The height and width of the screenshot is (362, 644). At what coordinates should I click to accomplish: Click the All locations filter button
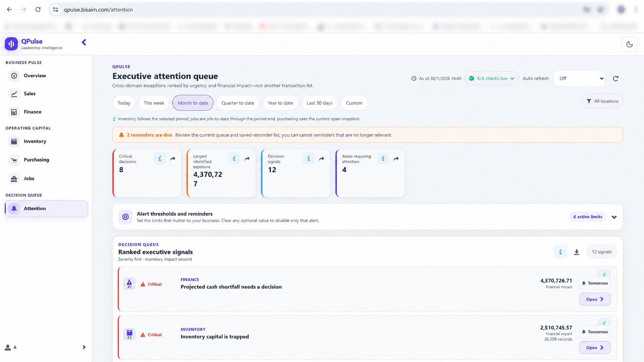[602, 101]
